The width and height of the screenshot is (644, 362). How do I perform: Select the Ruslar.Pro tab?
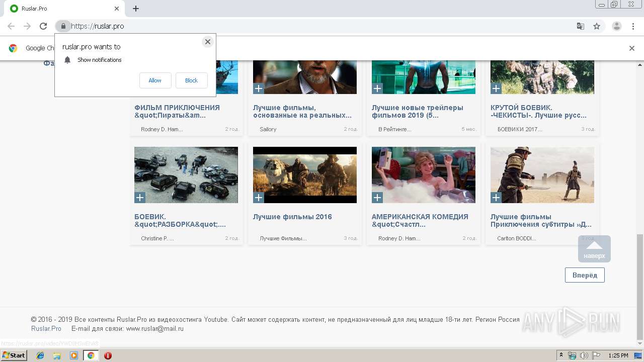pos(64,9)
